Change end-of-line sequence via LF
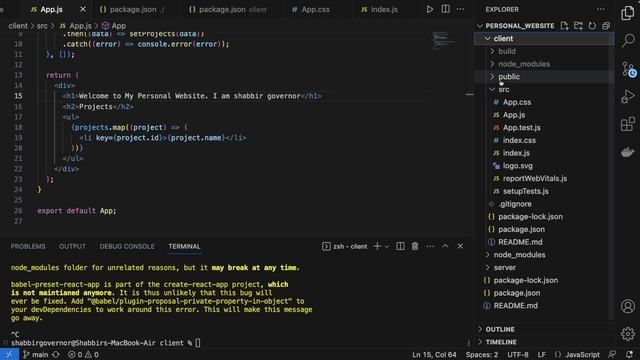Image resolution: width=640 pixels, height=360 pixels. (541, 354)
